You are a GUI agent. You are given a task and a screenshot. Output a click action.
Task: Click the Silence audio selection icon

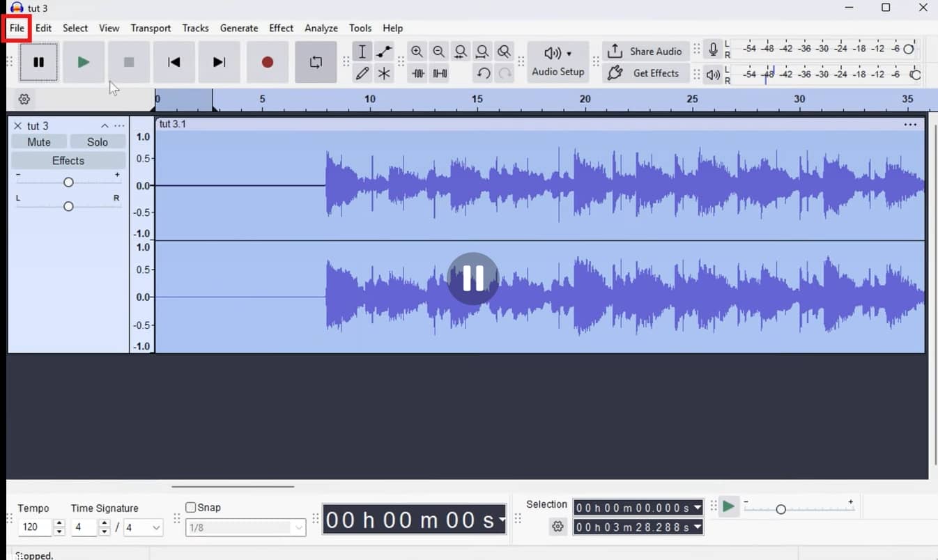(440, 73)
